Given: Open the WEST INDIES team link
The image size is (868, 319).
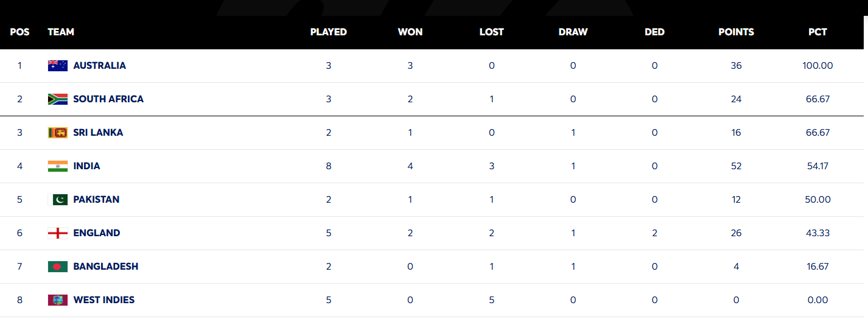Looking at the screenshot, I should pyautogui.click(x=103, y=300).
